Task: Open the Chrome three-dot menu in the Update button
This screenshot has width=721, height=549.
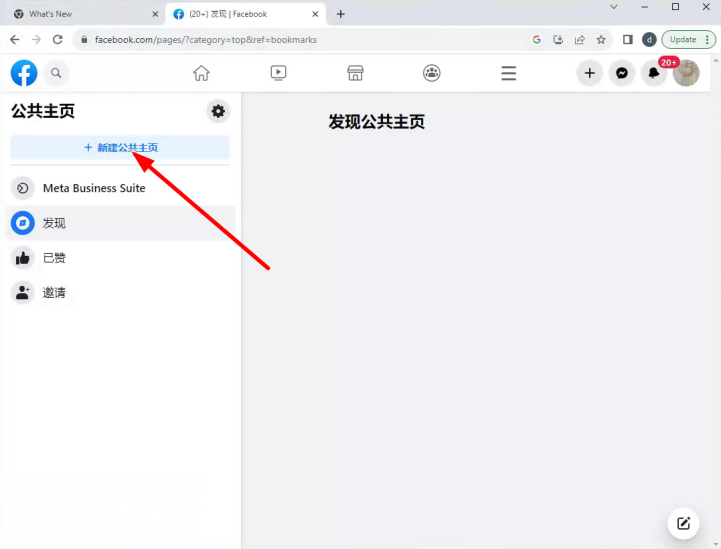Action: 707,40
